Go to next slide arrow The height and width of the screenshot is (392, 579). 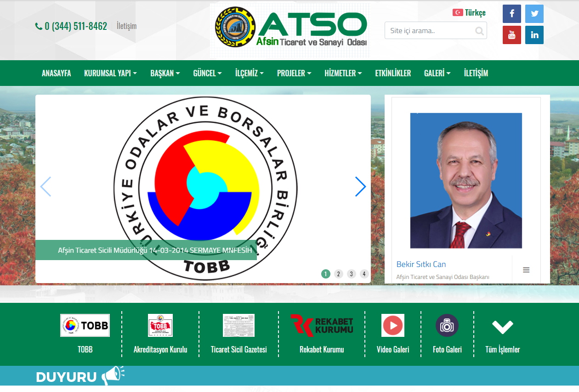[x=361, y=187]
